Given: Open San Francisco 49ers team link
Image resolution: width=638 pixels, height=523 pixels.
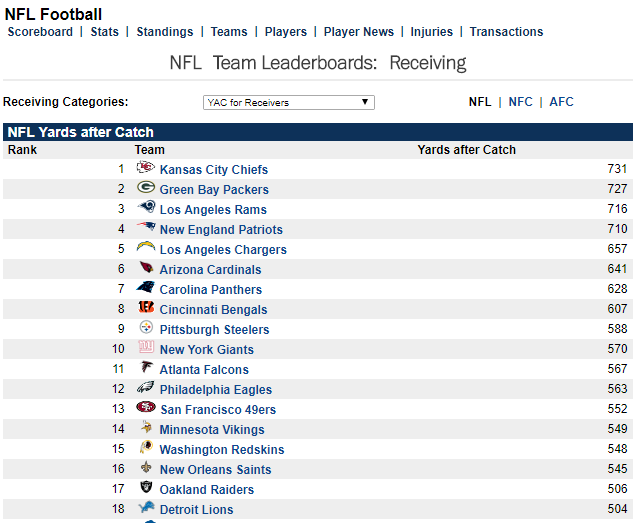Looking at the screenshot, I should click(218, 409).
